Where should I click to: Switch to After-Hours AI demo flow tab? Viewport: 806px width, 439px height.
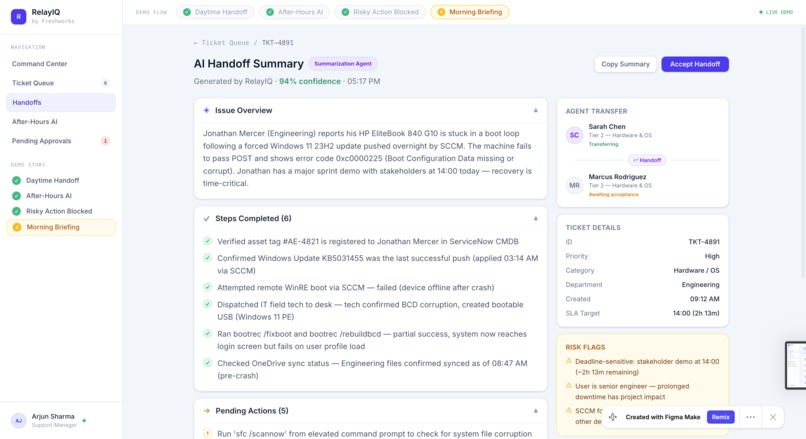[x=295, y=12]
